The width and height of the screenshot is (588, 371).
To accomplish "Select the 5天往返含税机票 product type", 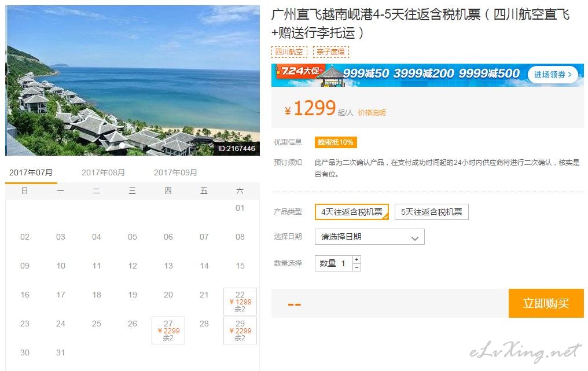I will point(431,212).
